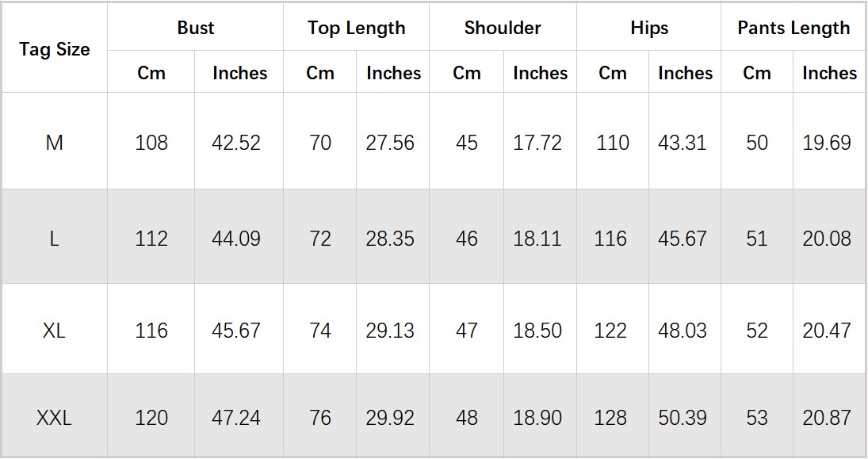Click the 19.69 pants length cell
Image resolution: width=868 pixels, height=459 pixels.
click(x=827, y=143)
